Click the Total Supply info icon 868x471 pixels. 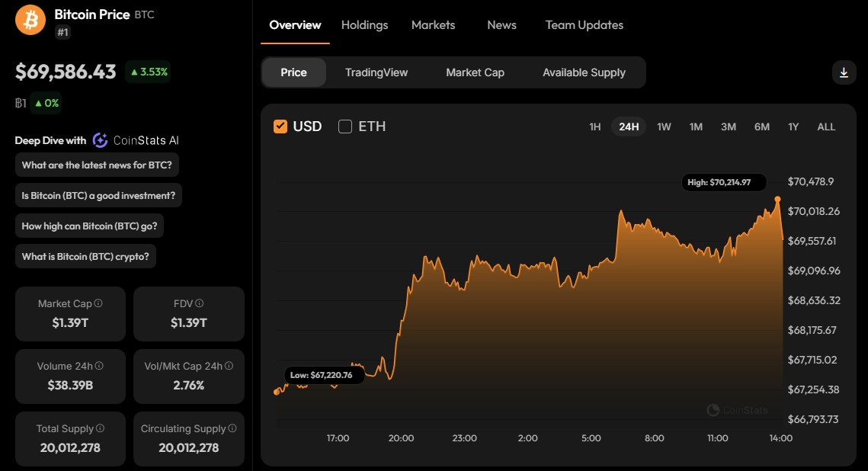coord(100,428)
